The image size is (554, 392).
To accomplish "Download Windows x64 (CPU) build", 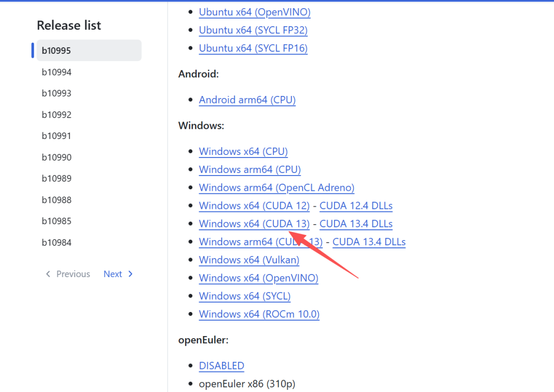I will pos(243,151).
